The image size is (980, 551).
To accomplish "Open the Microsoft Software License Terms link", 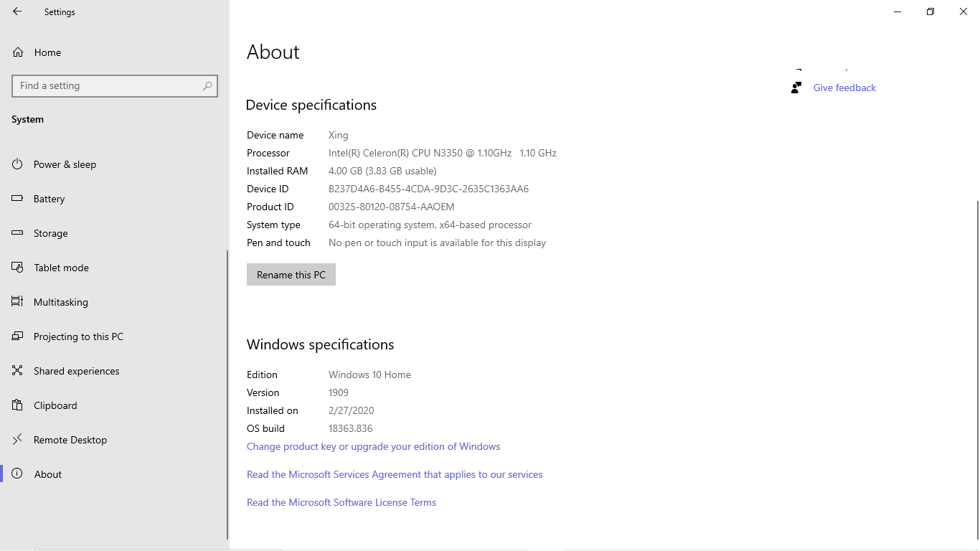I will point(341,502).
